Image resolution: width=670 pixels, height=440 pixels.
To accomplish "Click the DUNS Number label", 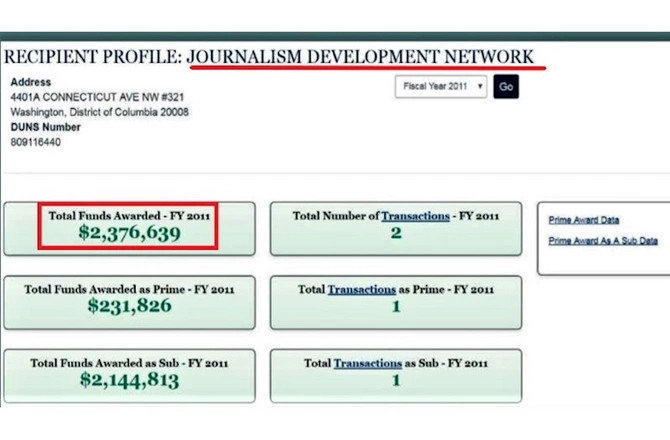I will [x=46, y=127].
